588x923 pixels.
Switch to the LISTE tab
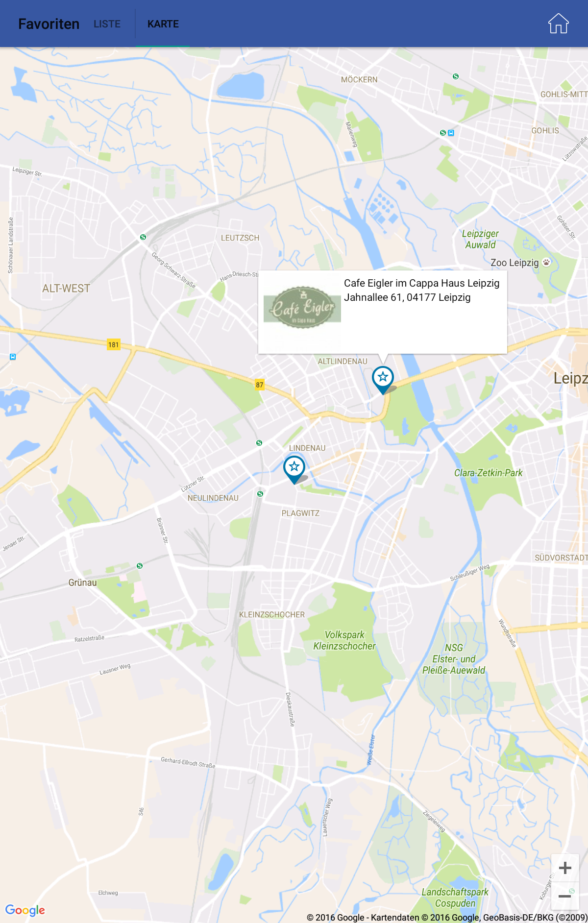click(x=107, y=24)
